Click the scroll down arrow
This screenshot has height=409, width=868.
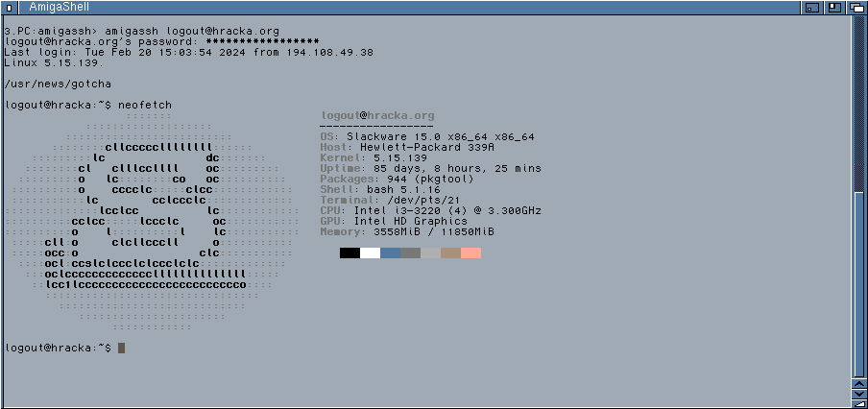(859, 396)
